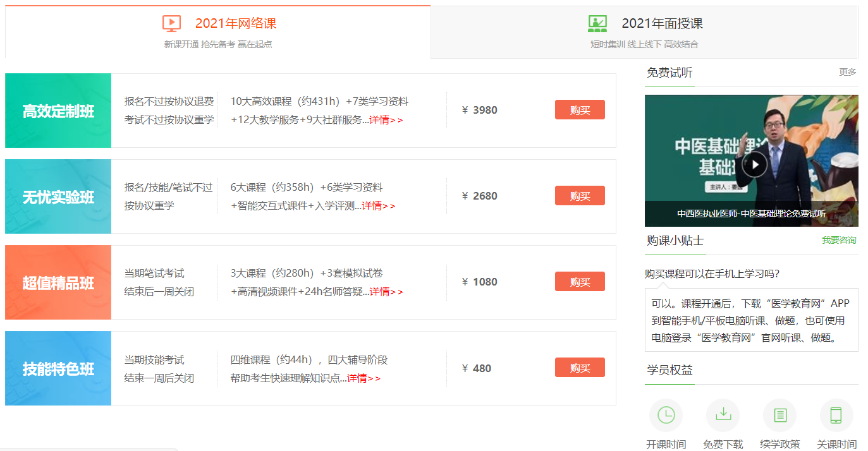Click 购买 button for 技能特色班
This screenshot has height=451, width=868.
point(579,368)
